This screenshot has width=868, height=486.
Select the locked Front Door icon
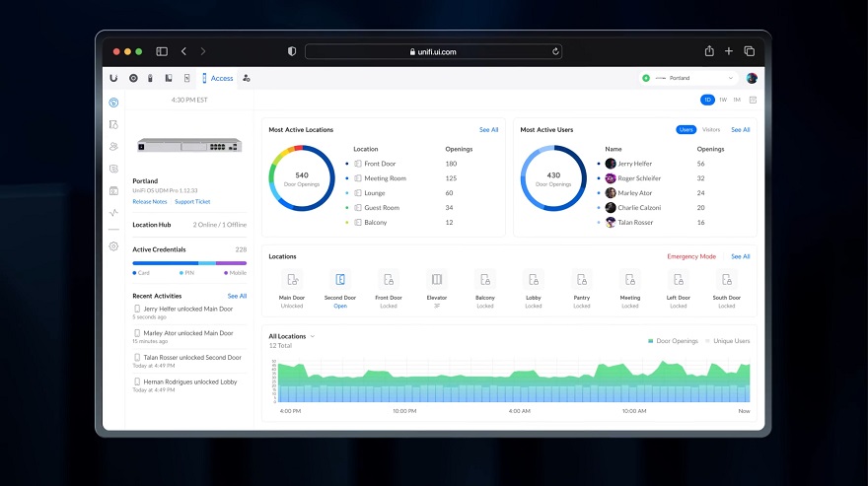pyautogui.click(x=388, y=280)
